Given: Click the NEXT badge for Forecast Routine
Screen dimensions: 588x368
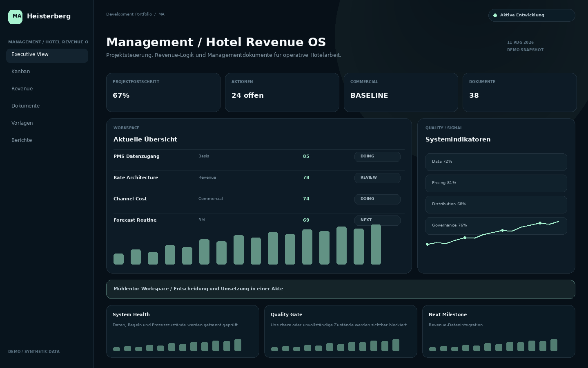Looking at the screenshot, I should pyautogui.click(x=377, y=220).
